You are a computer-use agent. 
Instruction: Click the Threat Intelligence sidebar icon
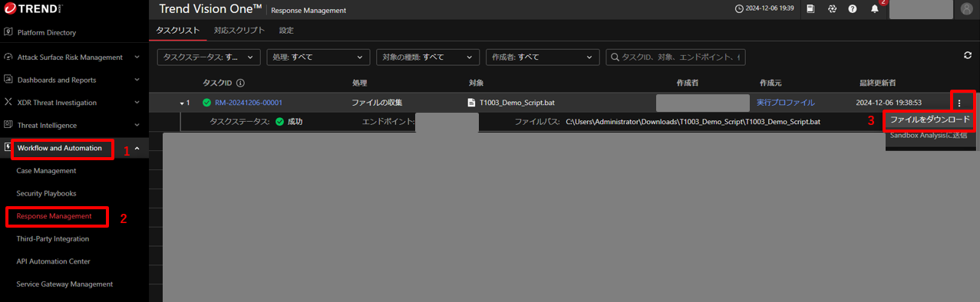pyautogui.click(x=8, y=125)
